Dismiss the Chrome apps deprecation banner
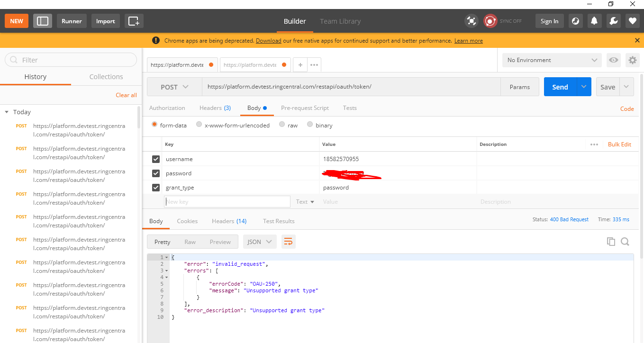Viewport: 644px width, 343px height. pyautogui.click(x=637, y=41)
